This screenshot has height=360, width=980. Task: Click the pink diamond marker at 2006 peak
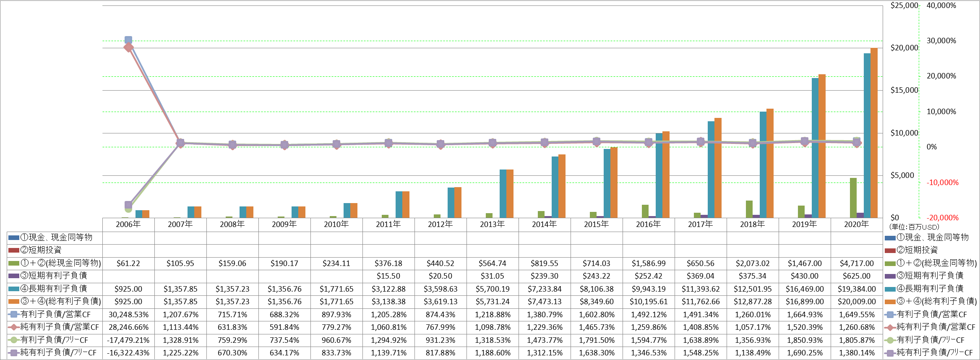coord(128,47)
